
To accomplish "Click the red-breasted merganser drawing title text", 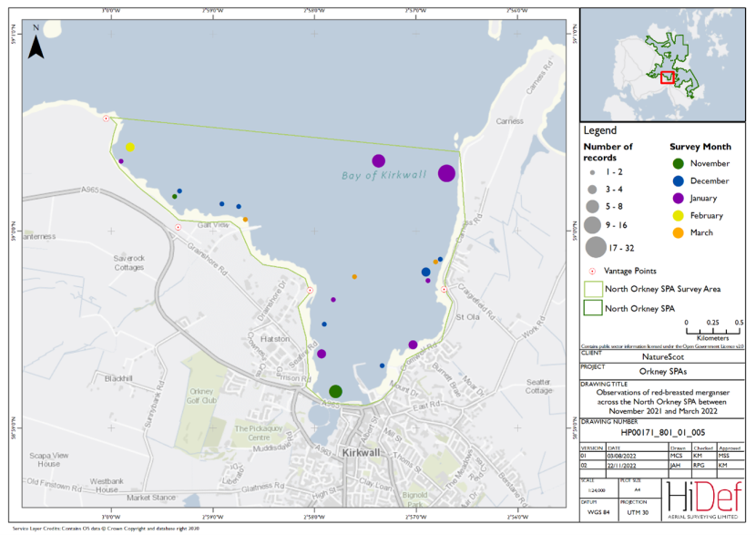I will 662,402.
